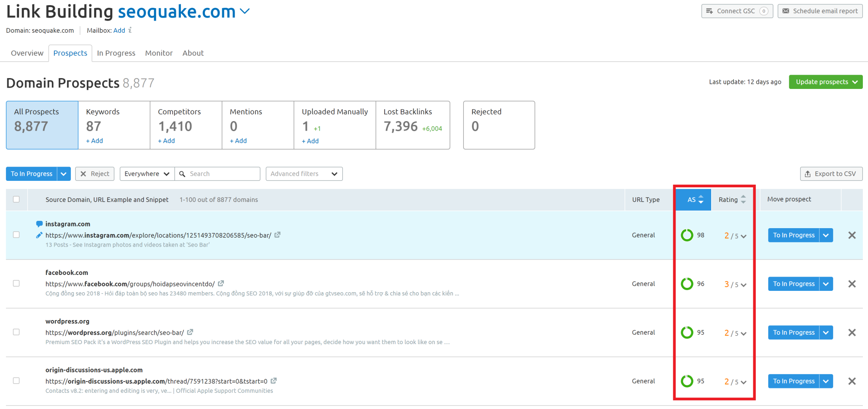The height and width of the screenshot is (409, 868).
Task: Click + Add under Keywords
Action: [95, 140]
